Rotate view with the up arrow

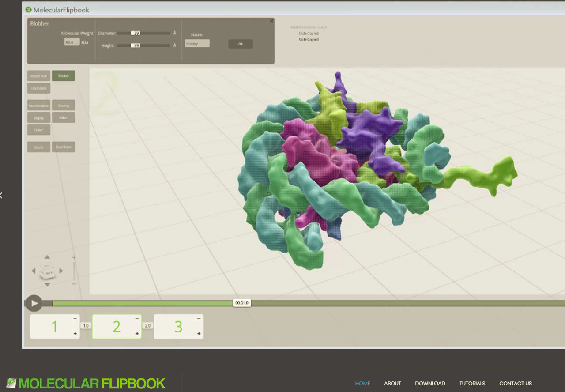(47, 257)
